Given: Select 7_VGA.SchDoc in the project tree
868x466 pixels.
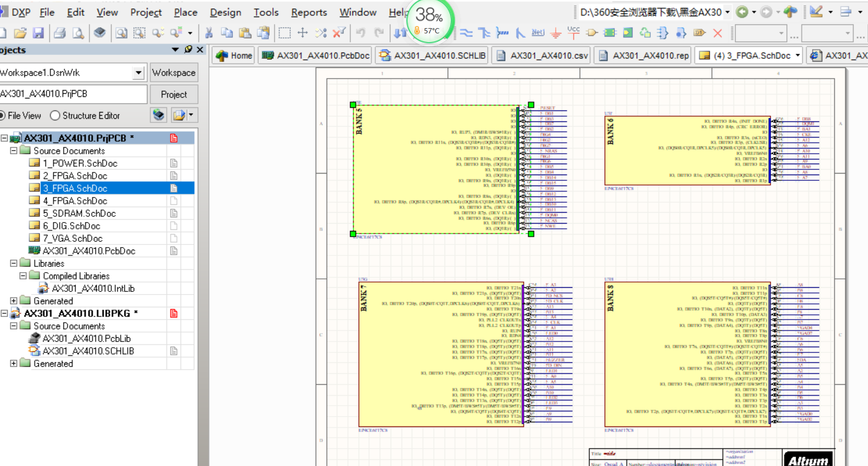Looking at the screenshot, I should [72, 238].
